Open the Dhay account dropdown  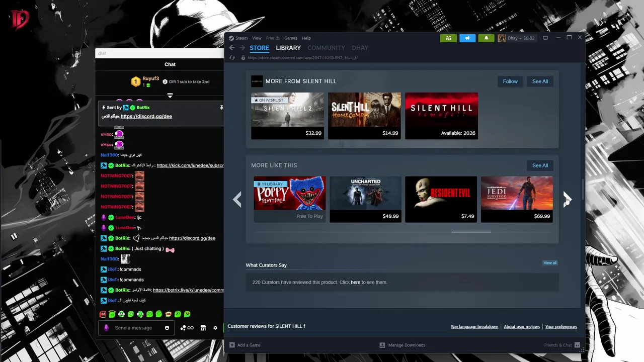522,38
